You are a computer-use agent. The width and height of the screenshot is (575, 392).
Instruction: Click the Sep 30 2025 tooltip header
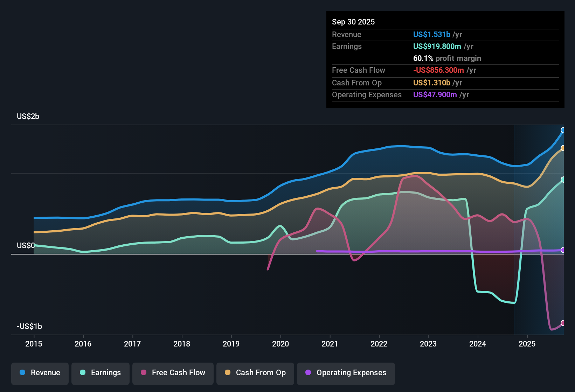click(354, 22)
